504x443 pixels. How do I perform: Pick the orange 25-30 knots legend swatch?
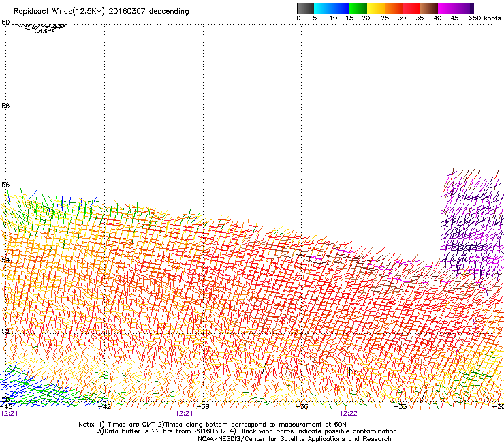(x=394, y=8)
